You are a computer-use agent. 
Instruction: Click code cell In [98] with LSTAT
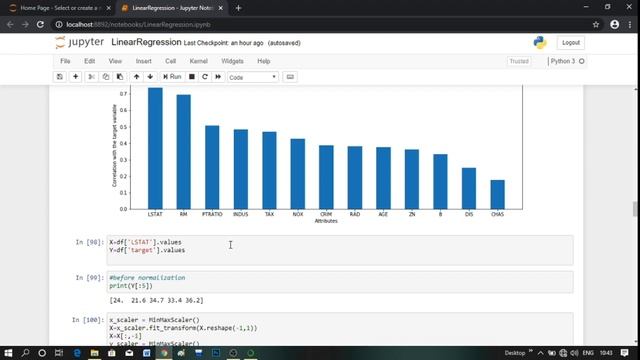click(x=340, y=250)
